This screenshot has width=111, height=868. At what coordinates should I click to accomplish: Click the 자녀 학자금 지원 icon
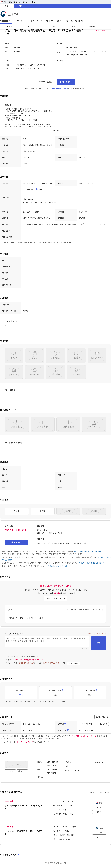coord(97,355)
